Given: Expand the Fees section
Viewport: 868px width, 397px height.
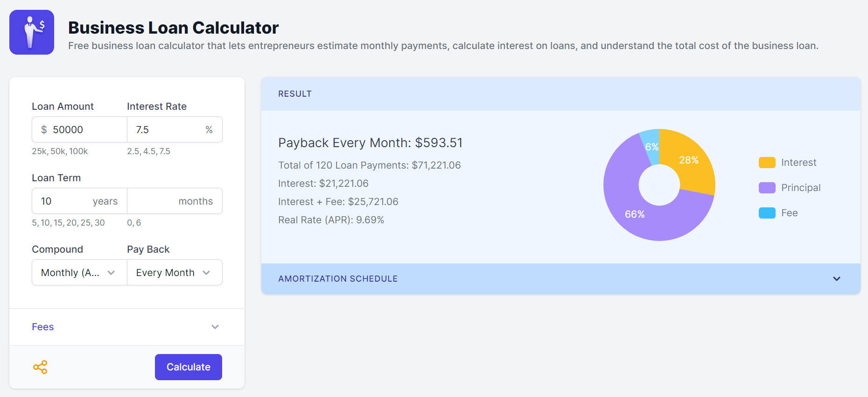Looking at the screenshot, I should coord(126,327).
